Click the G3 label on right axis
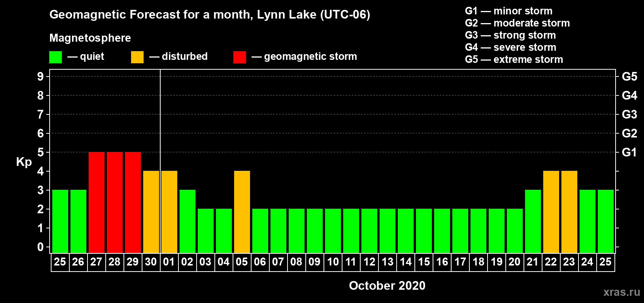644x303 pixels. pos(630,114)
